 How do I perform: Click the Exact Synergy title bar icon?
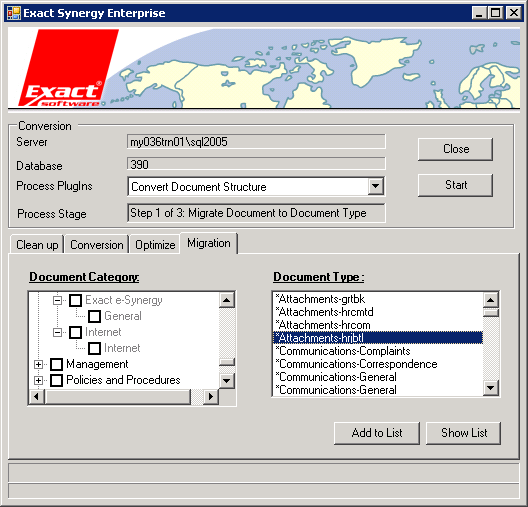[x=13, y=13]
